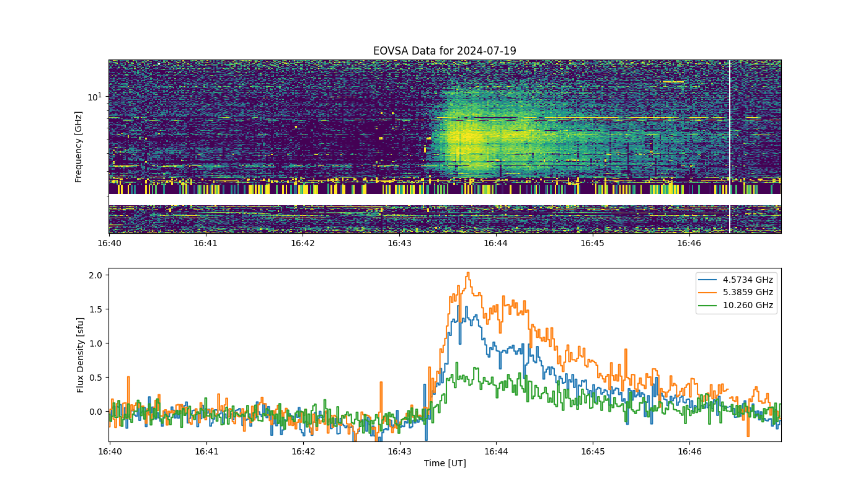Click the 'Time [UT]' axis label
The image size is (868, 496).
(445, 463)
